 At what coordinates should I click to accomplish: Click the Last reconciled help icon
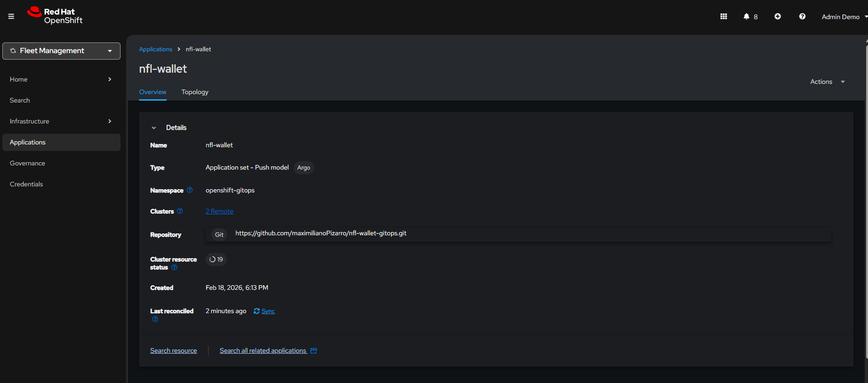point(155,319)
